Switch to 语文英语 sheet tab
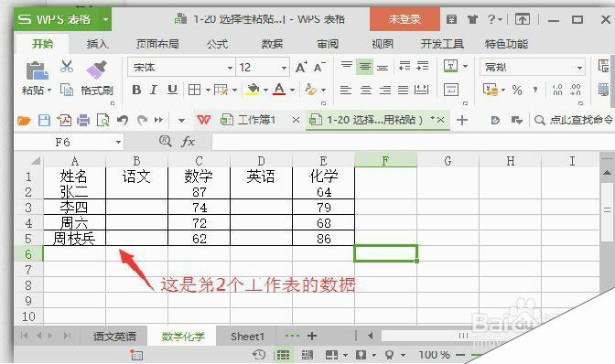 click(114, 337)
